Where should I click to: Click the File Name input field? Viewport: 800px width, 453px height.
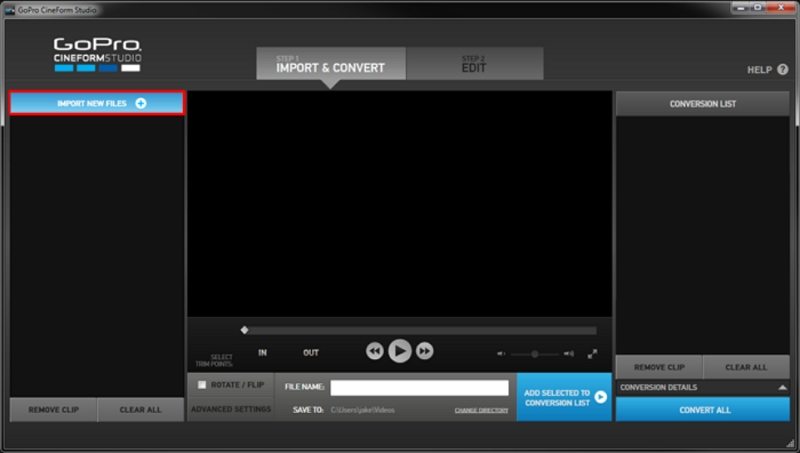pyautogui.click(x=419, y=388)
